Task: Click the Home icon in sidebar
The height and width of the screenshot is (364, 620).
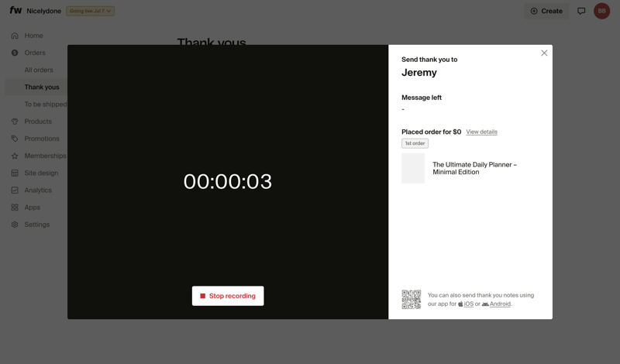Action: [x=15, y=36]
